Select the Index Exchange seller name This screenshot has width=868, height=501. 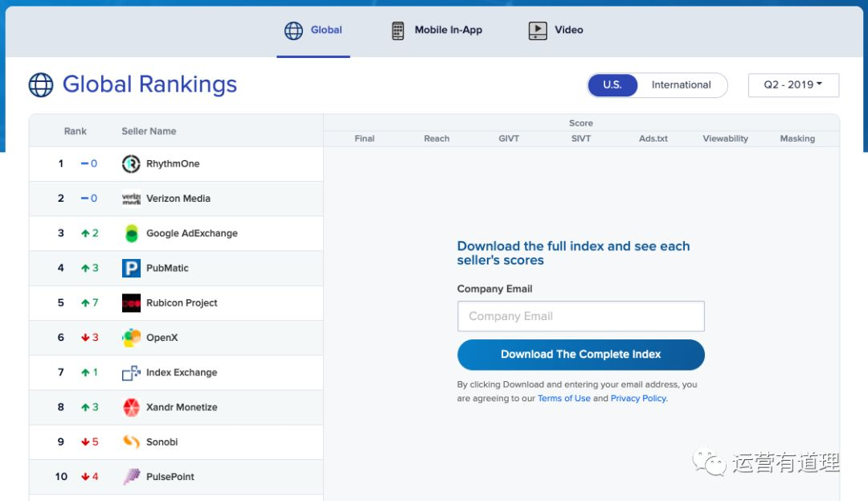(x=182, y=372)
